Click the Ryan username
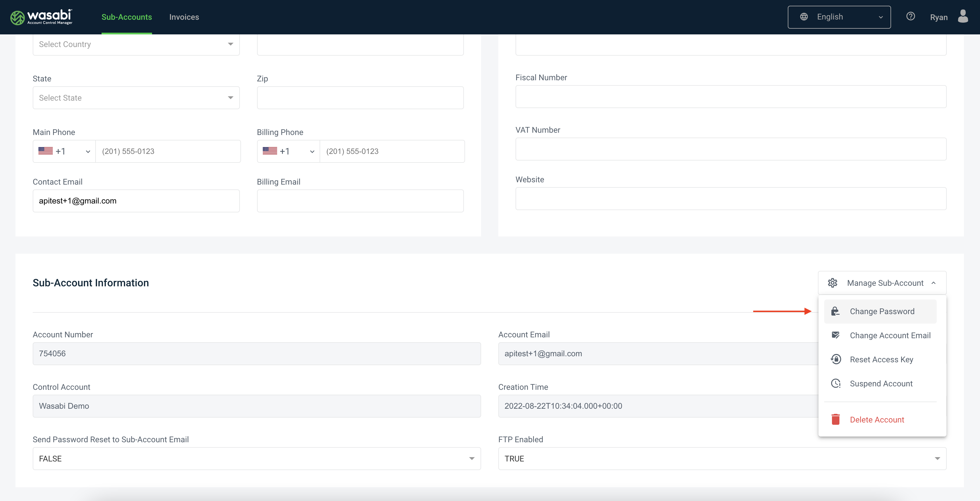Image resolution: width=980 pixels, height=501 pixels. [938, 17]
